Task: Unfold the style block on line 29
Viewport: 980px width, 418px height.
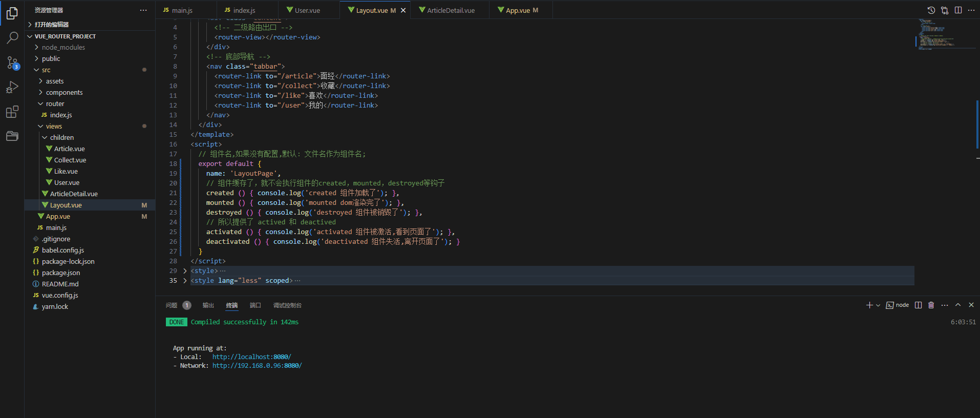Action: pos(185,271)
